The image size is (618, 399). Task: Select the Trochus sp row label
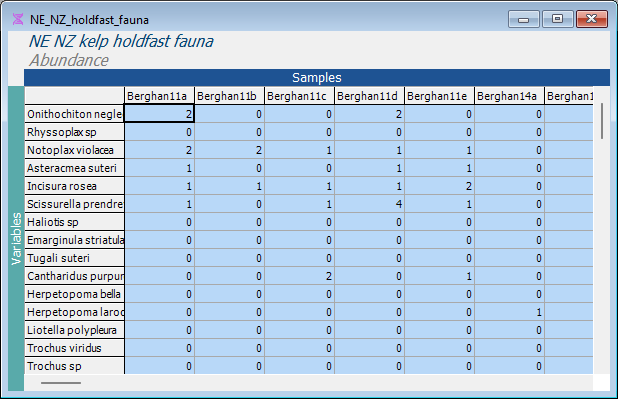[74, 365]
